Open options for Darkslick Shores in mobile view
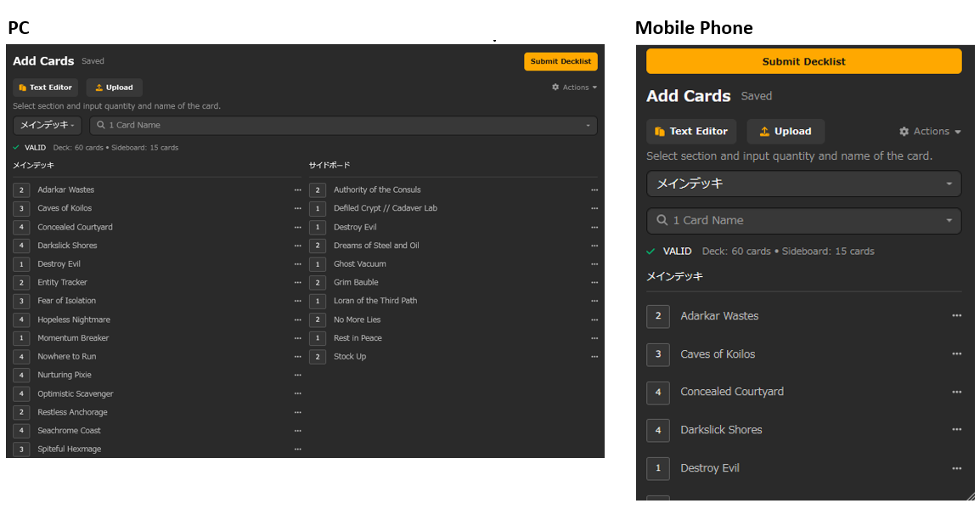This screenshot has height=509, width=980. pyautogui.click(x=956, y=430)
